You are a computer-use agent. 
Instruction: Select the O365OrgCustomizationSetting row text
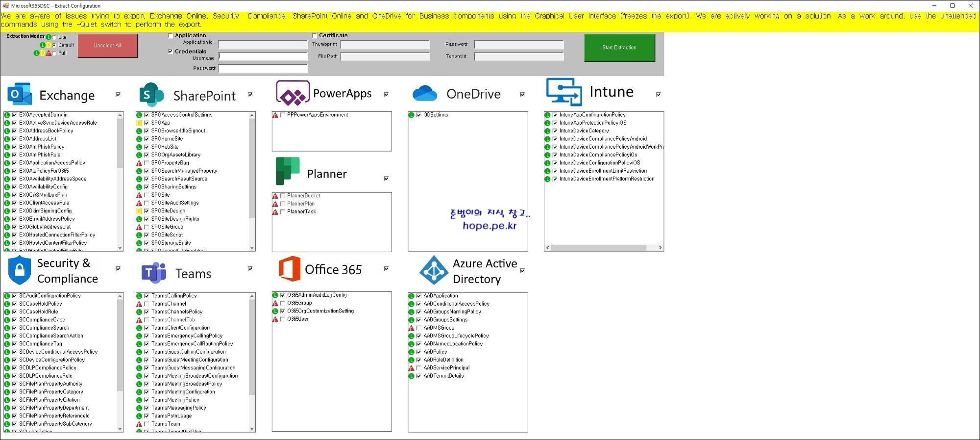coord(320,311)
